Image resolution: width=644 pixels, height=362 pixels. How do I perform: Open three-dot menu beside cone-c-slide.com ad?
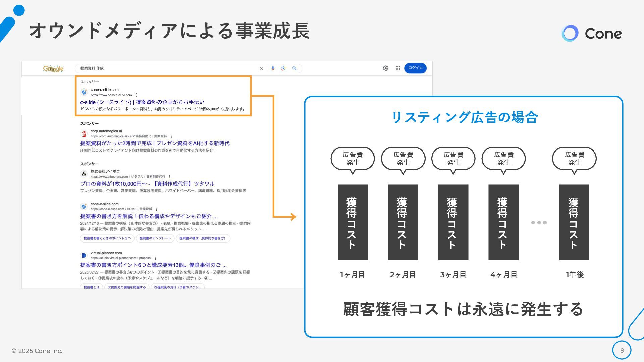136,95
